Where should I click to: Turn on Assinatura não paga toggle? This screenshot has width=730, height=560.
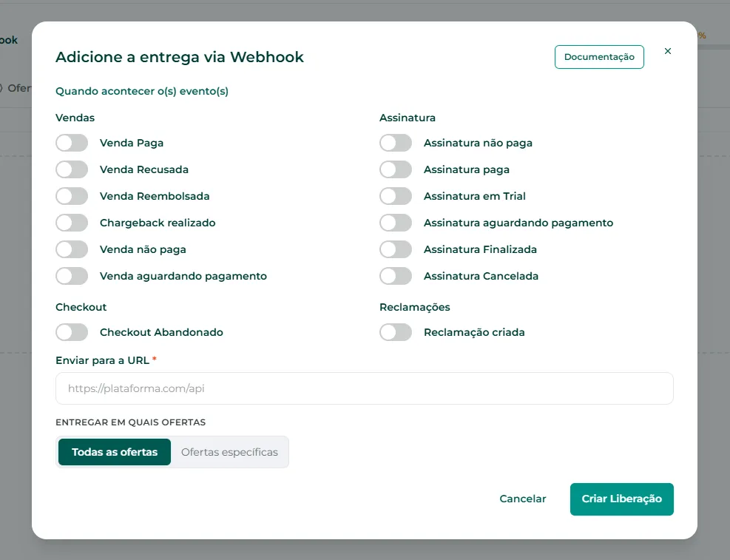tap(396, 143)
